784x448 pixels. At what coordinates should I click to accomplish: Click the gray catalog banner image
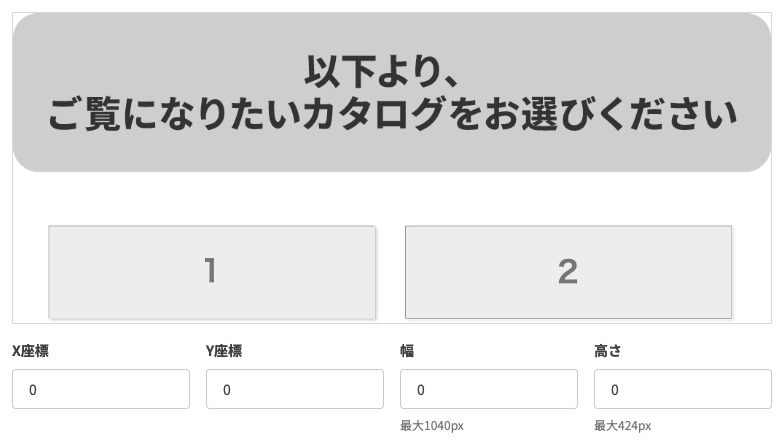[392, 92]
